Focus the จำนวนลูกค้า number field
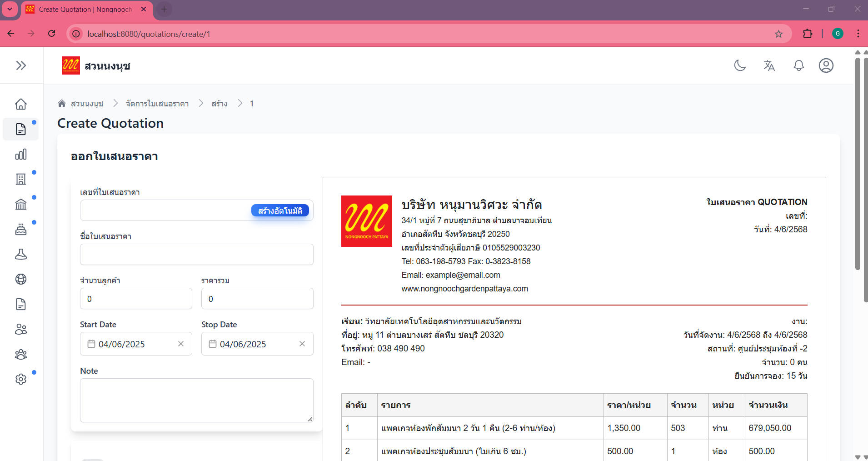The height and width of the screenshot is (461, 868). click(136, 299)
